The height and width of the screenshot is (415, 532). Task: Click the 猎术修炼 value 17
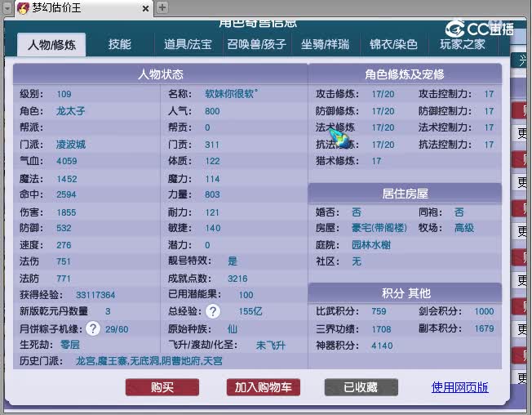[376, 161]
